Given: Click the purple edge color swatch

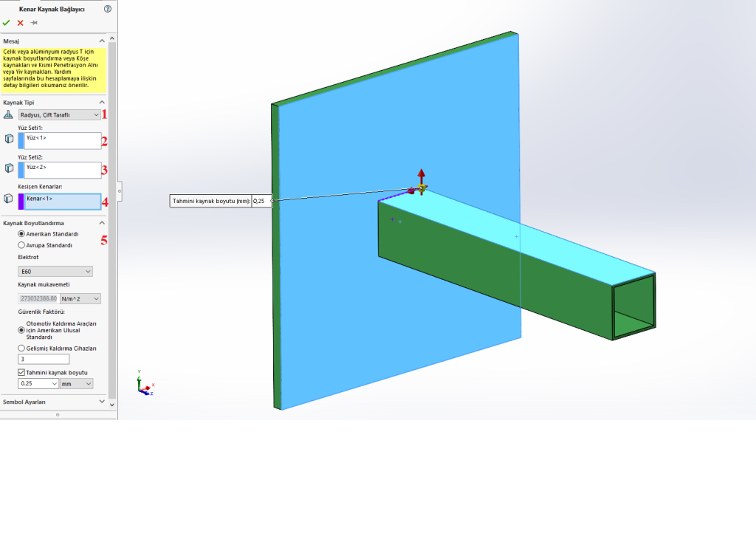Looking at the screenshot, I should 21,201.
